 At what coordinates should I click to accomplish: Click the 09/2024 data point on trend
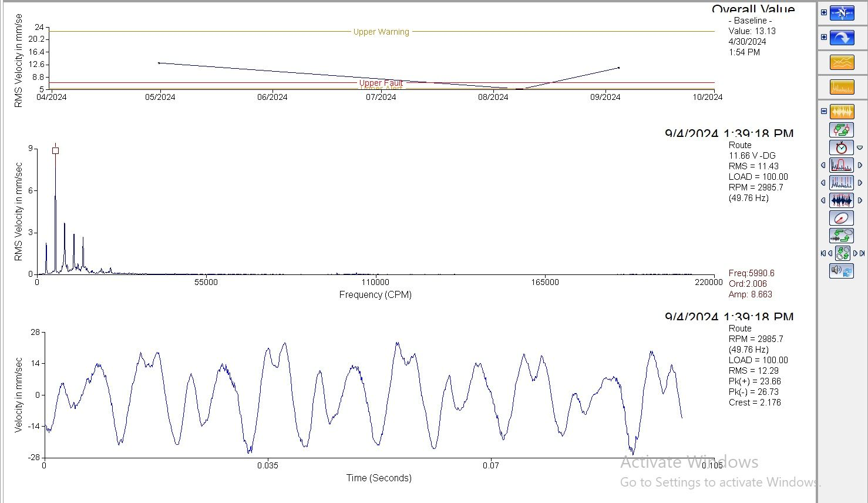618,68
